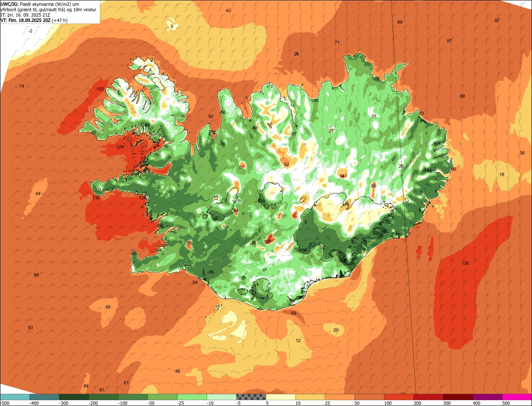
Task: Click the 'IT: þri. 16. 09. 2025 21Z' line
Action: click(x=26, y=15)
